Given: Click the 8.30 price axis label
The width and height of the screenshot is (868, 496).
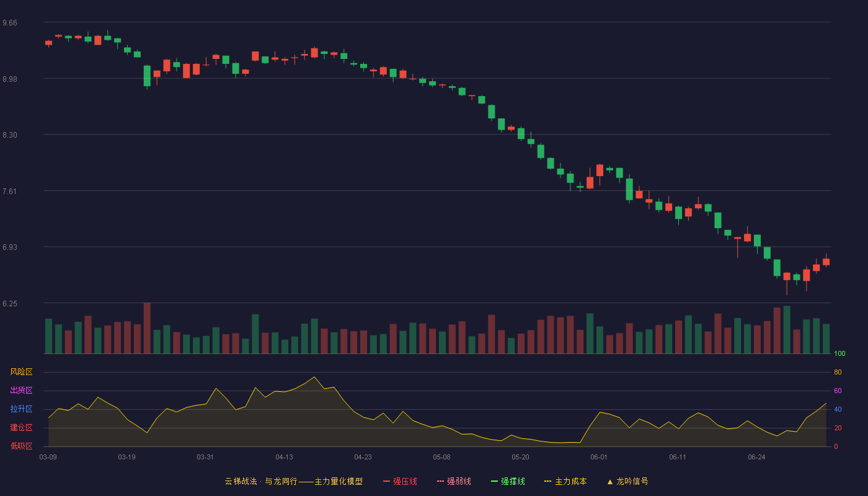Looking at the screenshot, I should 10,135.
